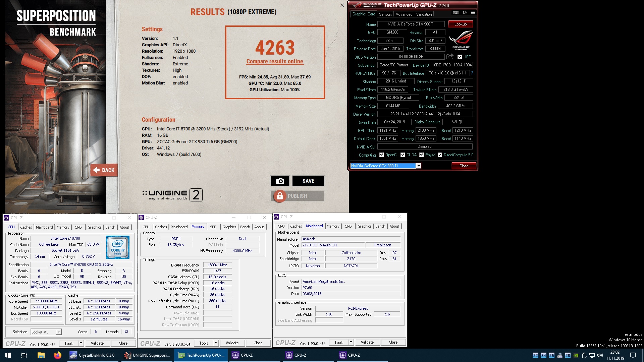Image resolution: width=644 pixels, height=362 pixels.
Task: Click the Bus Interface question mark help icon
Action: pyautogui.click(x=472, y=73)
